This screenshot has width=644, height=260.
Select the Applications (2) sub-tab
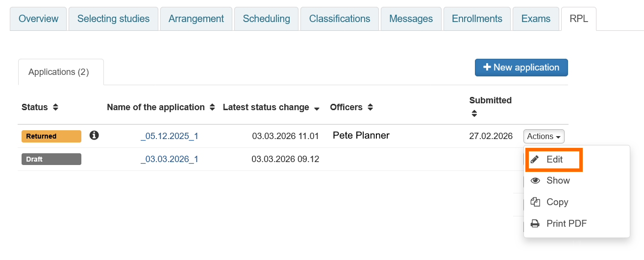coord(59,72)
